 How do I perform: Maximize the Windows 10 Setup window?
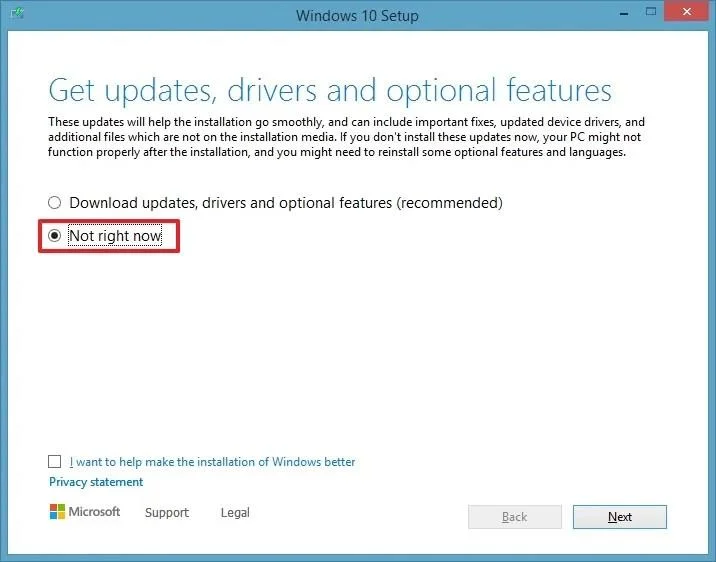651,12
